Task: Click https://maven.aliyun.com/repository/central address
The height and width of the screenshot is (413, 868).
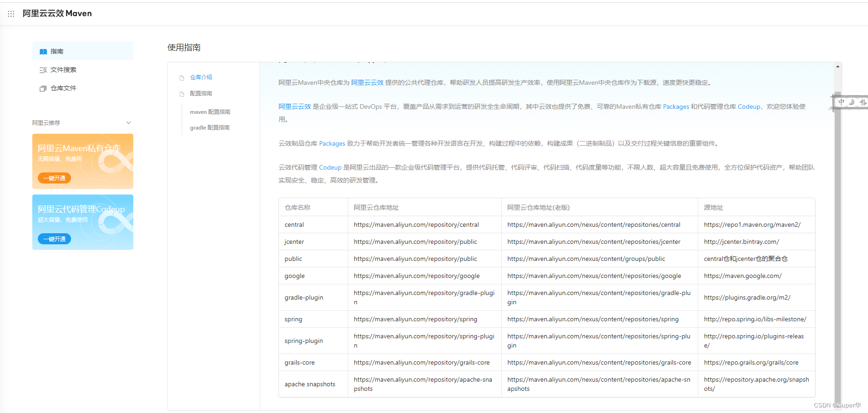Action: click(x=416, y=224)
